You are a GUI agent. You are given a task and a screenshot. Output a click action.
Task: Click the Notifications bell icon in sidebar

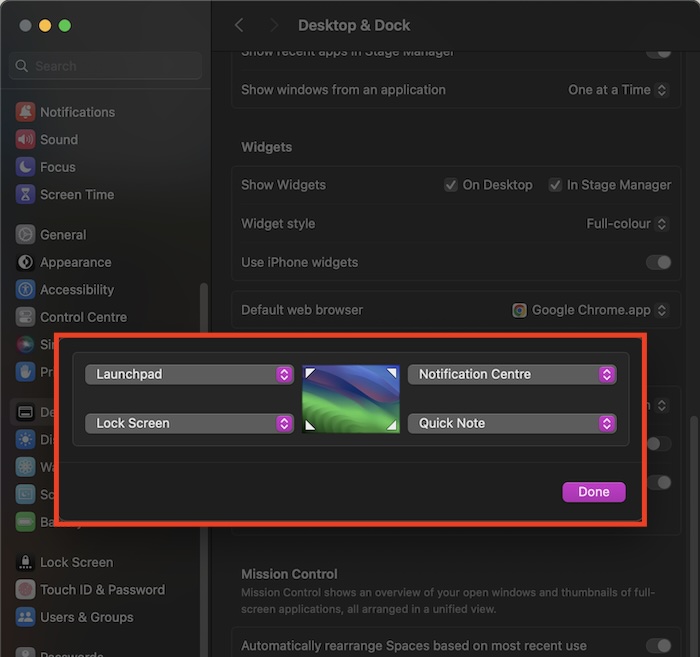click(x=25, y=112)
